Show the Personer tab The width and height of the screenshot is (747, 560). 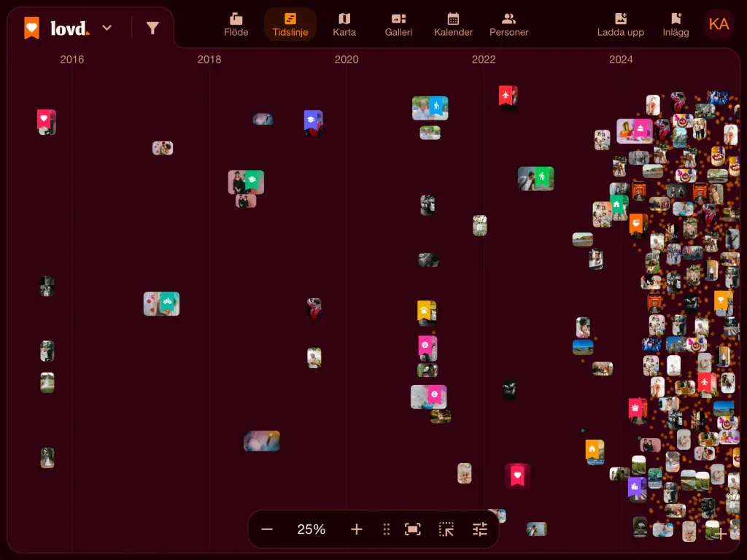[x=508, y=25]
